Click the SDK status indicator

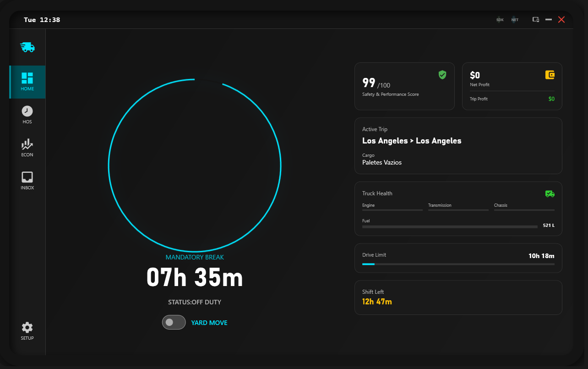(500, 20)
